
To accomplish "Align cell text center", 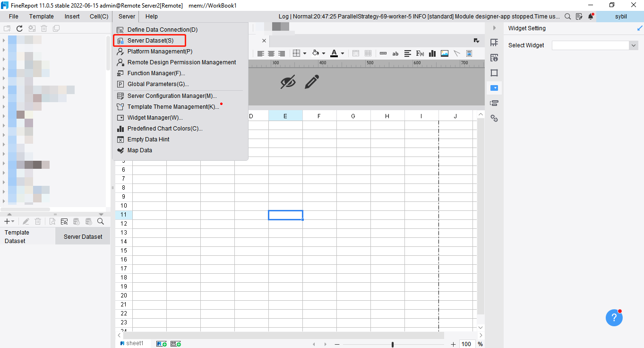I will pos(271,53).
